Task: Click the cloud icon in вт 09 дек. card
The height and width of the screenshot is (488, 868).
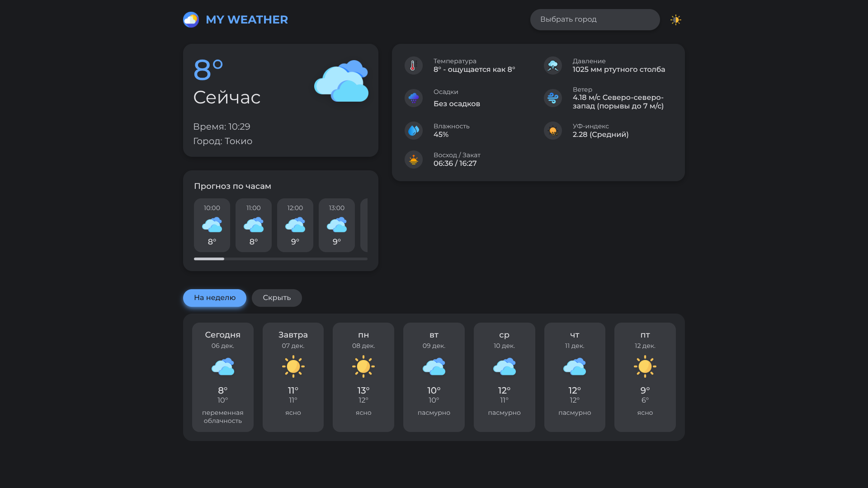Action: pyautogui.click(x=434, y=366)
